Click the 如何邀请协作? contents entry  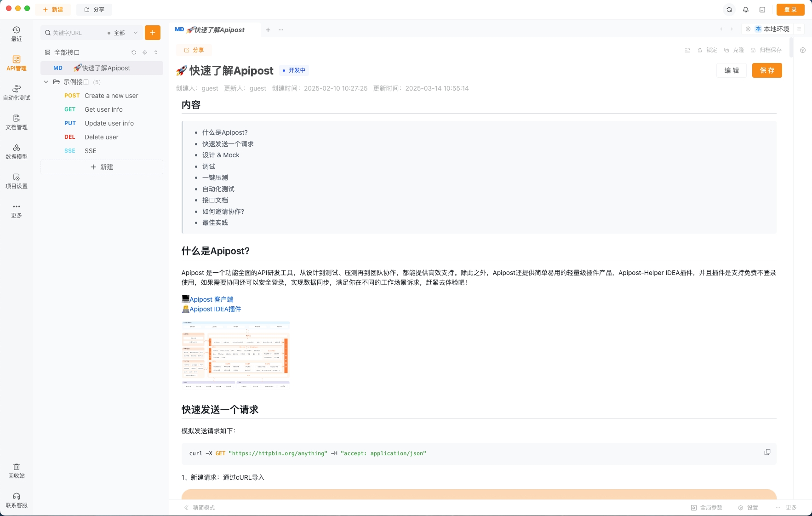point(223,212)
